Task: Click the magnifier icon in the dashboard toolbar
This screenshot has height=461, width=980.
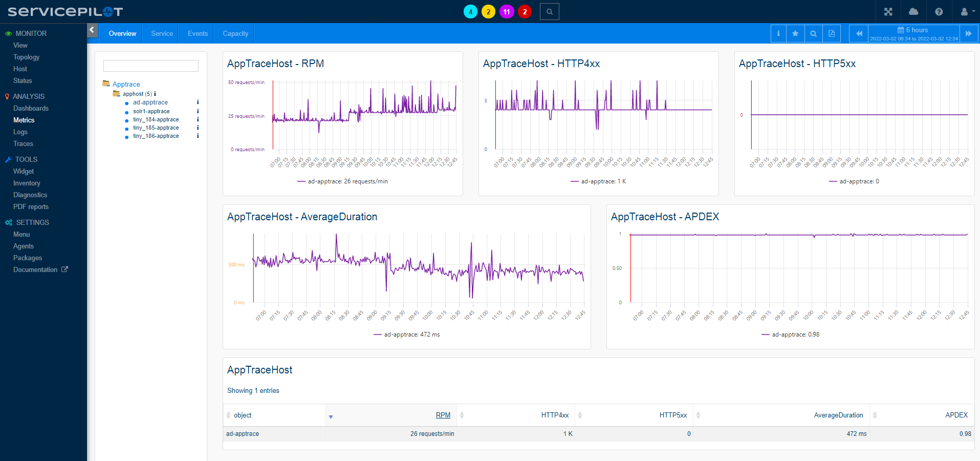Action: [813, 33]
